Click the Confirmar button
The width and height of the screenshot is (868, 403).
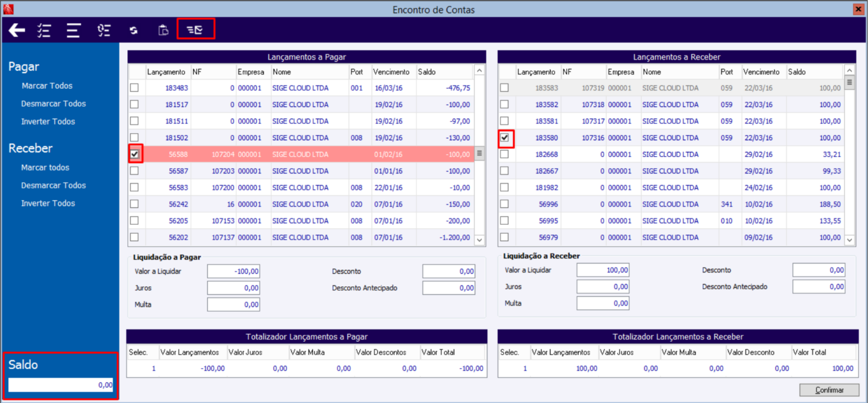[829, 390]
